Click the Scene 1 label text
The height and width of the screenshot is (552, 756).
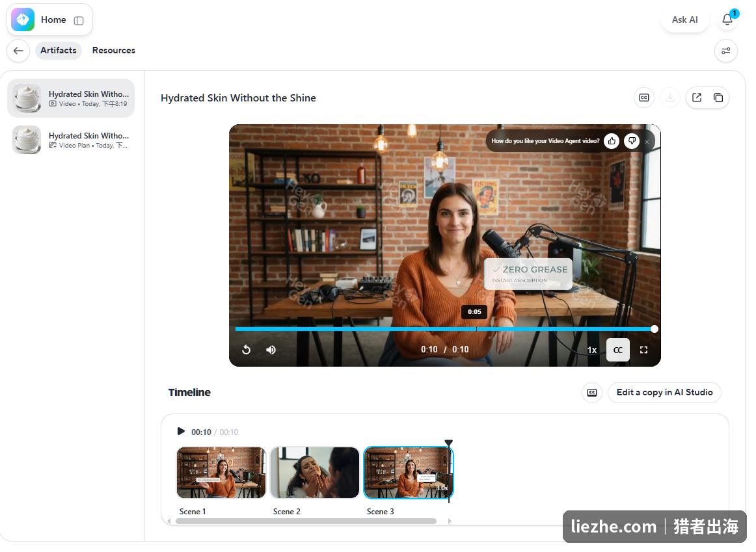(x=193, y=512)
